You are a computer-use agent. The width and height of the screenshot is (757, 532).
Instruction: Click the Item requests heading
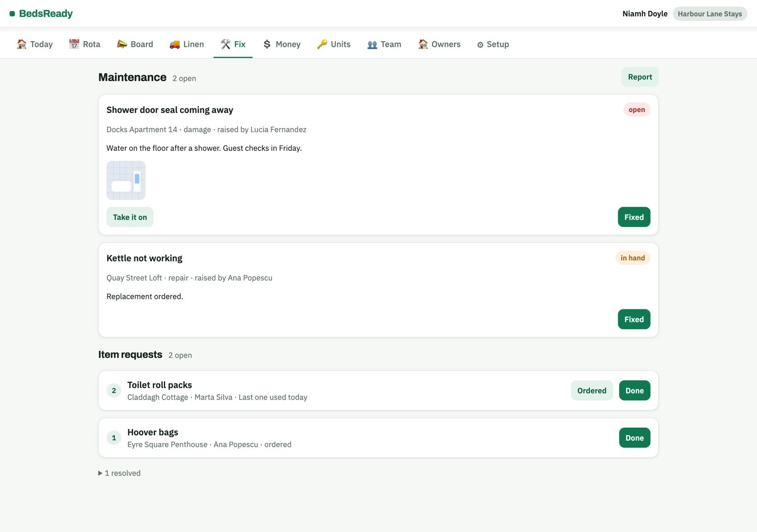[130, 355]
